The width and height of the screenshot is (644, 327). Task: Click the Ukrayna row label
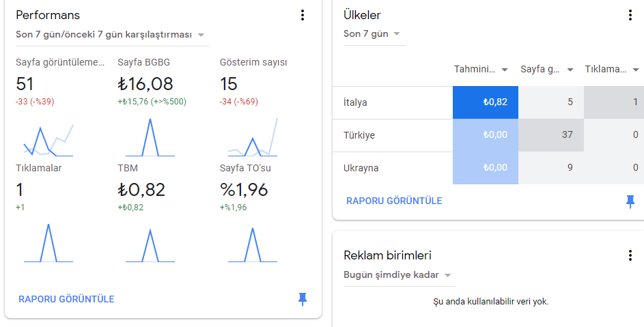point(361,168)
